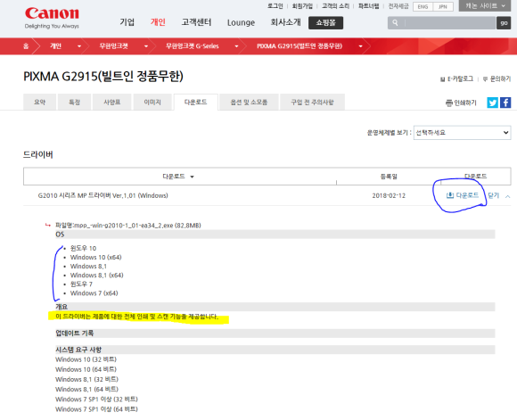Open the 회사소개 main menu
This screenshot has width=517, height=420.
285,22
